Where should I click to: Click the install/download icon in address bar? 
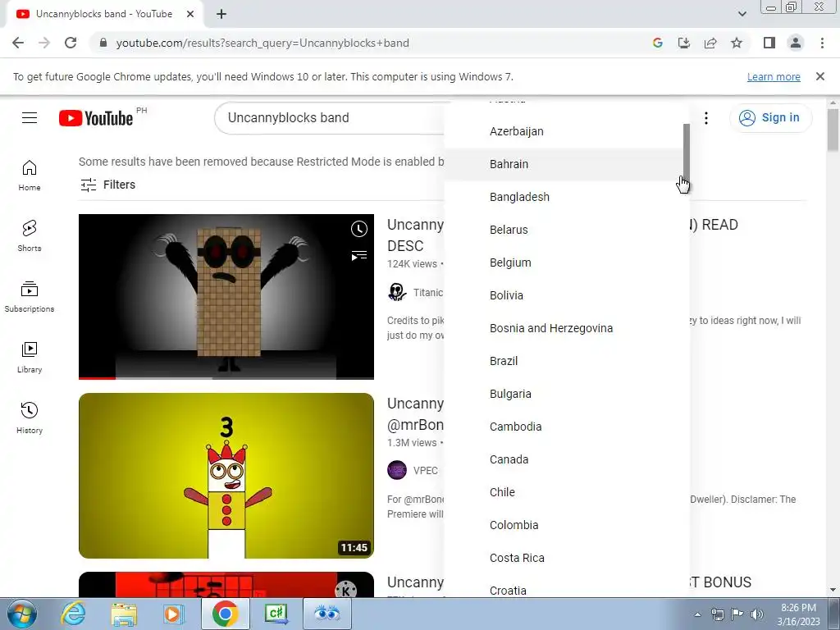(684, 43)
